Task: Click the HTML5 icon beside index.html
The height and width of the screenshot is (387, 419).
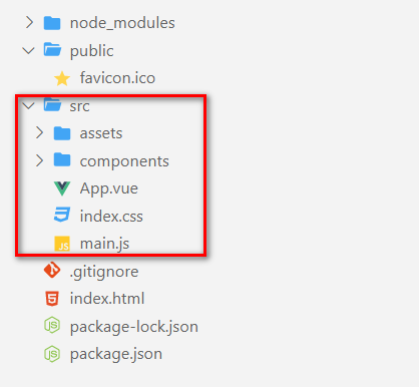Action: 52,298
